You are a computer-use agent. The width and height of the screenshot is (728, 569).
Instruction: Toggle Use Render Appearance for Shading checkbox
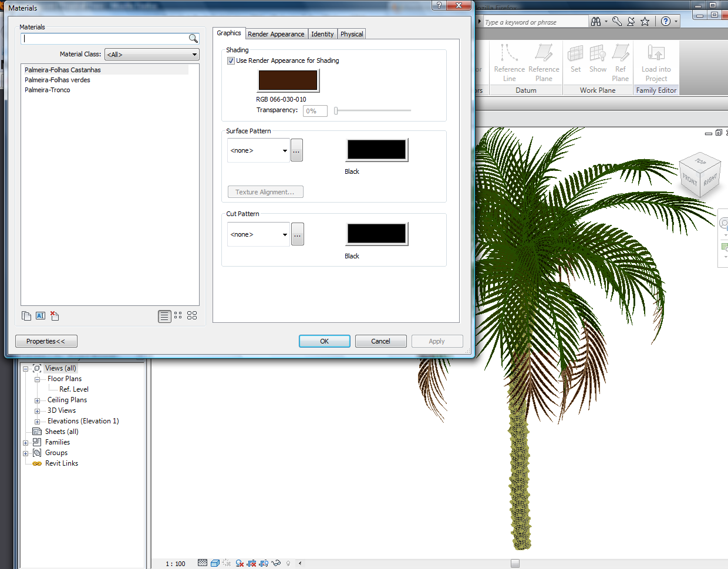click(231, 60)
